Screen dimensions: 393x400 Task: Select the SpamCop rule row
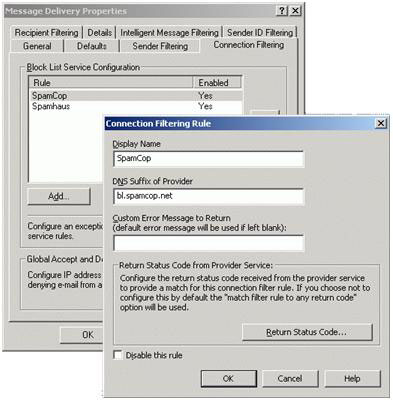(136, 96)
